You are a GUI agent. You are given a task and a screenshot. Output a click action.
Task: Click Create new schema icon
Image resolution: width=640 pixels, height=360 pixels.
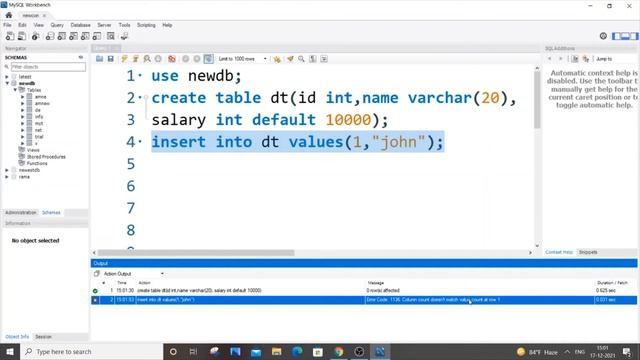pos(50,36)
